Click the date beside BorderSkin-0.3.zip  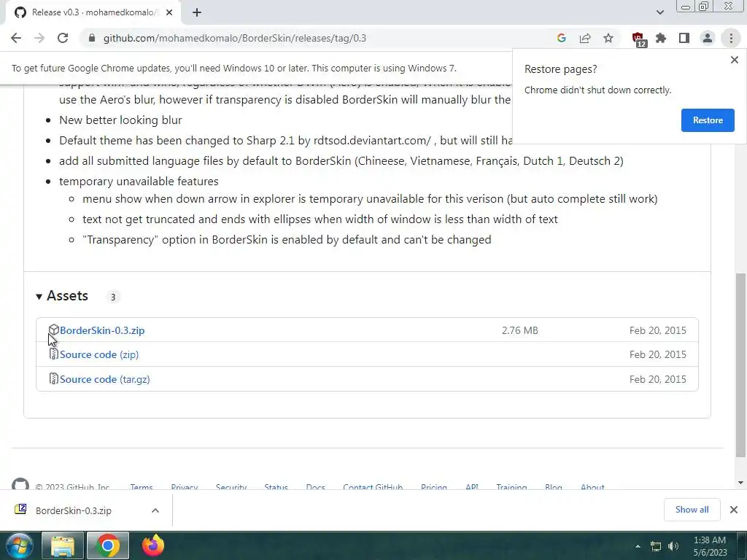(657, 330)
